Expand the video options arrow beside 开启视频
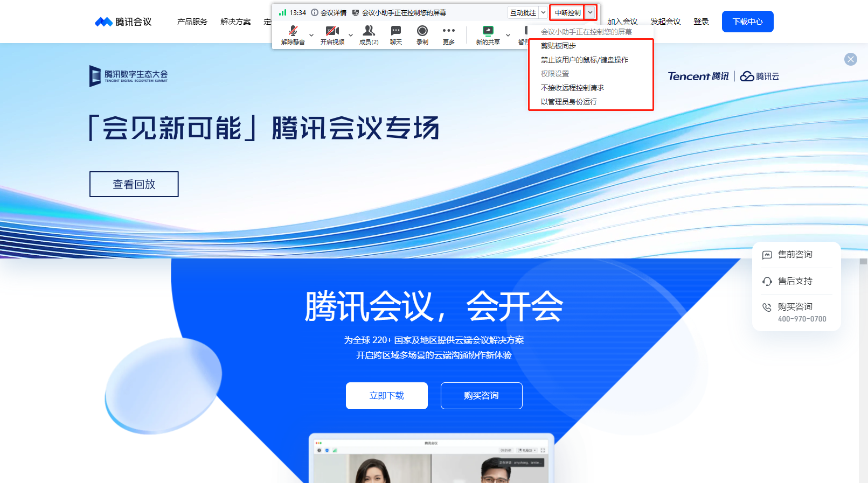The width and height of the screenshot is (868, 483). [351, 35]
